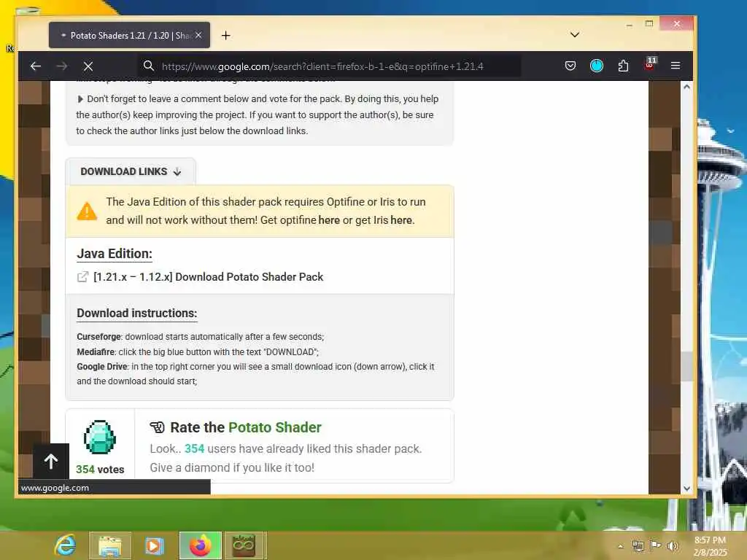Image resolution: width=747 pixels, height=560 pixels.
Task: Select the Potato Shaders 1.21 / 1.20 tab
Action: tap(129, 35)
